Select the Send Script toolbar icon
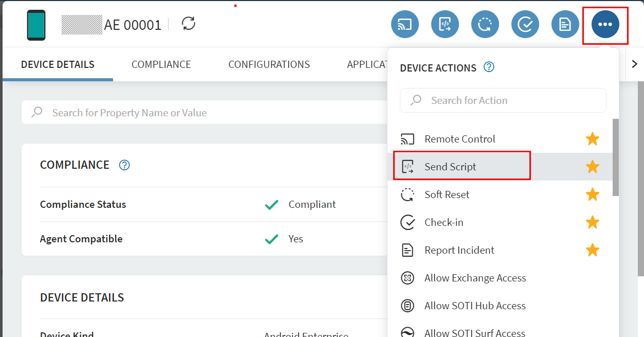This screenshot has width=644, height=337. [445, 24]
